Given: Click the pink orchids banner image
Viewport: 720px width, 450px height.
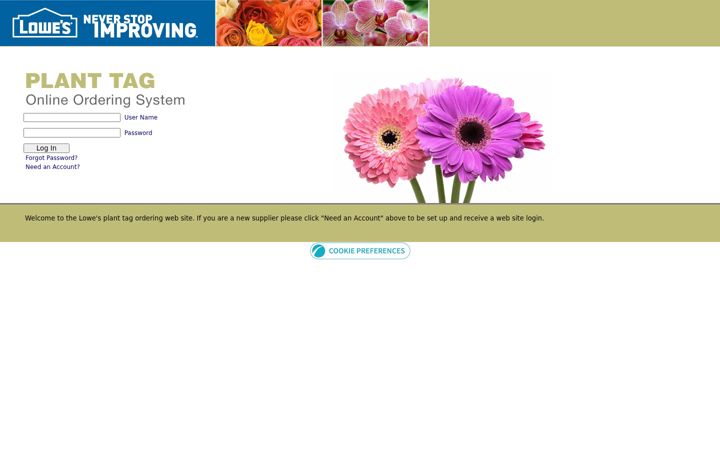Looking at the screenshot, I should [x=376, y=23].
